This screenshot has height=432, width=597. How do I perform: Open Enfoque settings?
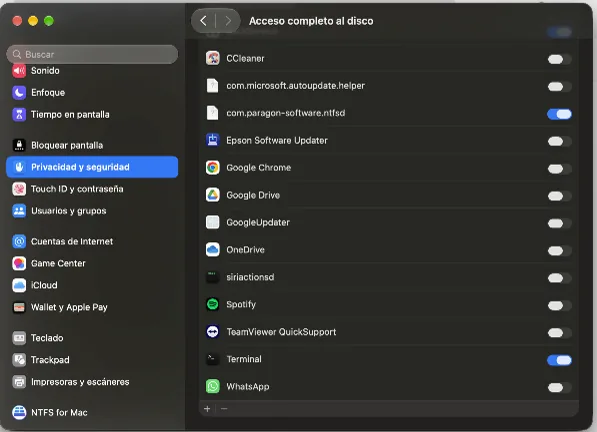pyautogui.click(x=92, y=92)
